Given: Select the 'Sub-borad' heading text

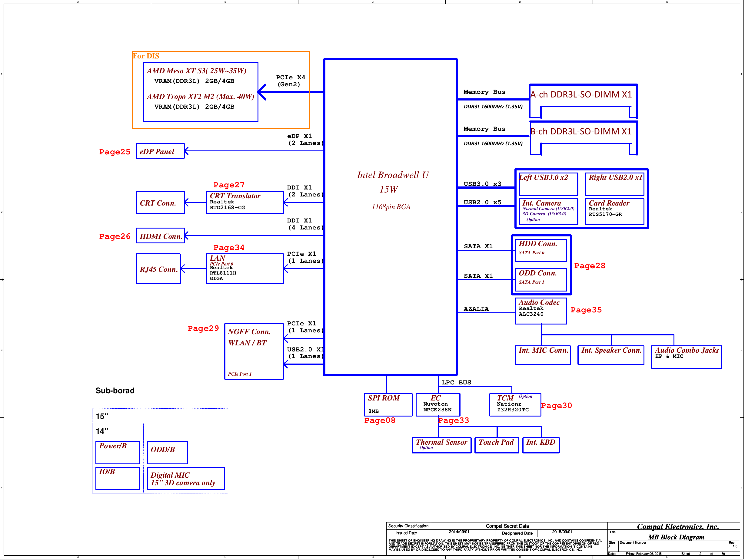Looking at the screenshot, I should (115, 391).
